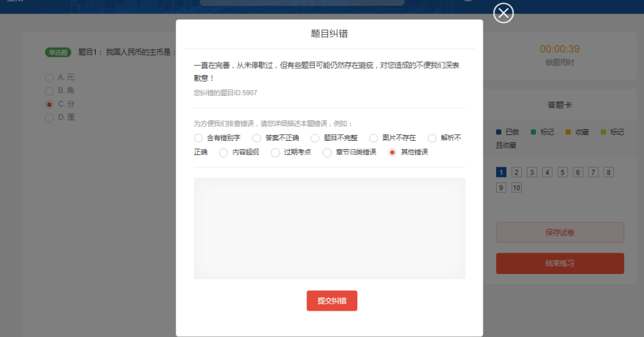Click the error description text area

coord(330,228)
